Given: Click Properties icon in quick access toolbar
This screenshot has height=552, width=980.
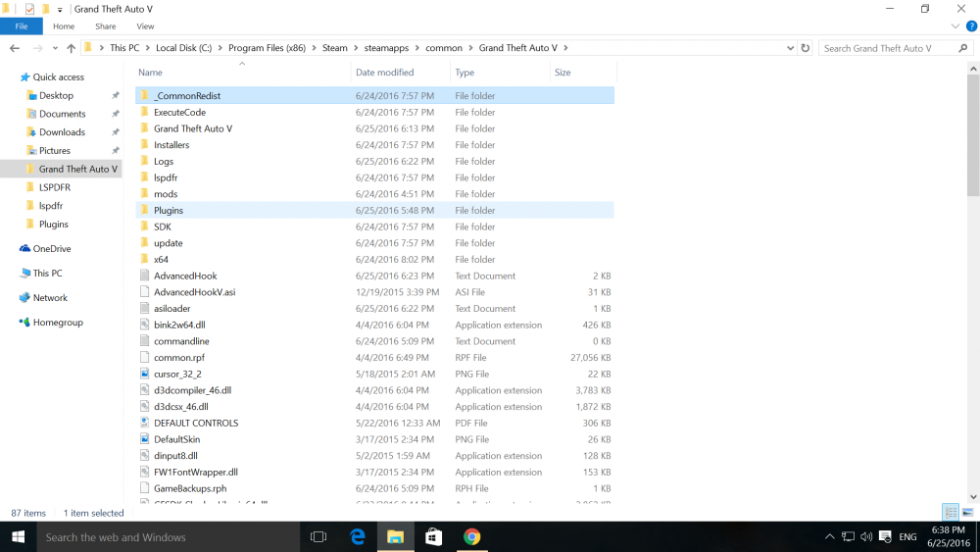Looking at the screenshot, I should [29, 9].
